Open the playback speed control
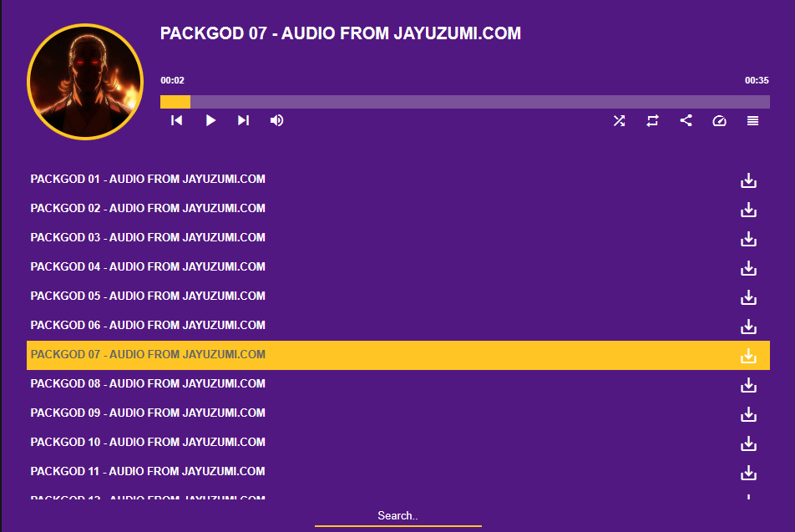 pyautogui.click(x=719, y=120)
